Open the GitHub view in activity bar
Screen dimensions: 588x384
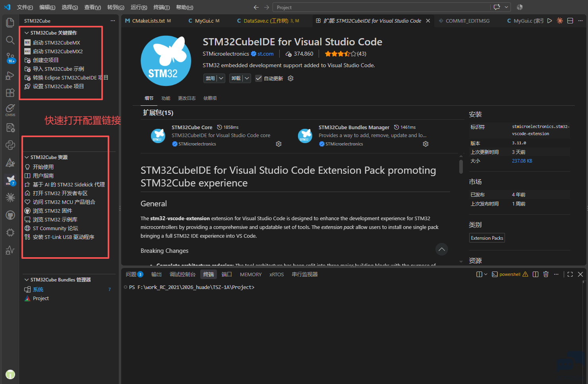pyautogui.click(x=10, y=215)
